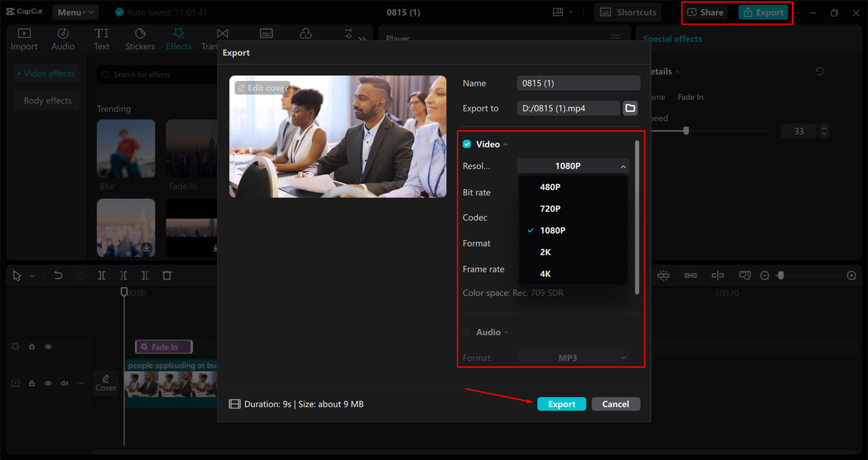
Task: Click the Filters icon in the top toolbar
Action: (x=306, y=33)
